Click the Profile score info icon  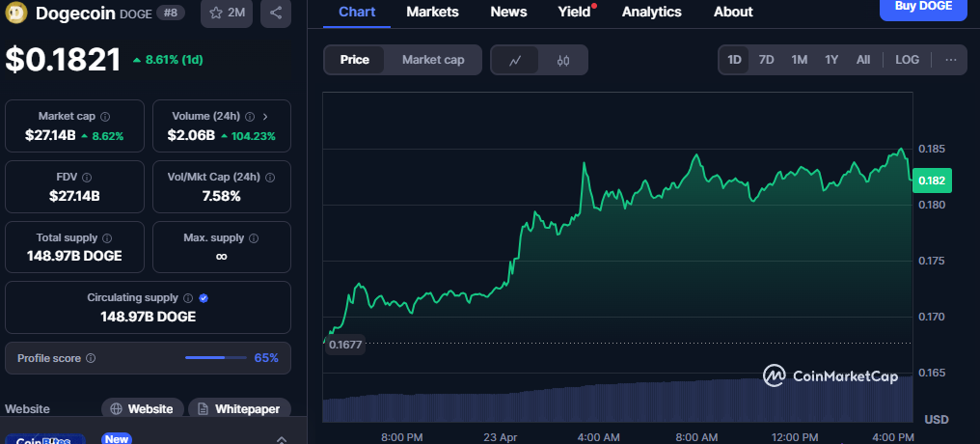(x=91, y=358)
